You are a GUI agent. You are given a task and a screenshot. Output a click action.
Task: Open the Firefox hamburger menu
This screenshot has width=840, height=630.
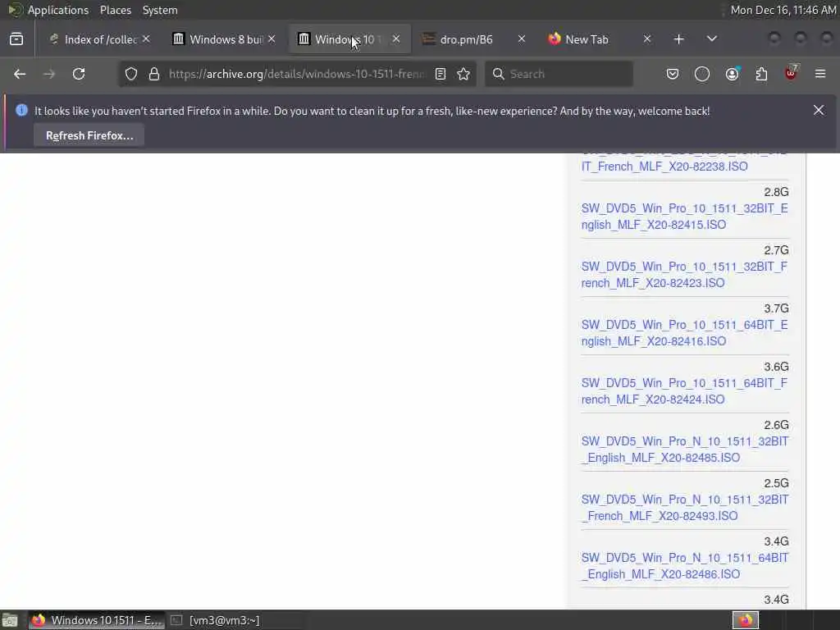[820, 74]
